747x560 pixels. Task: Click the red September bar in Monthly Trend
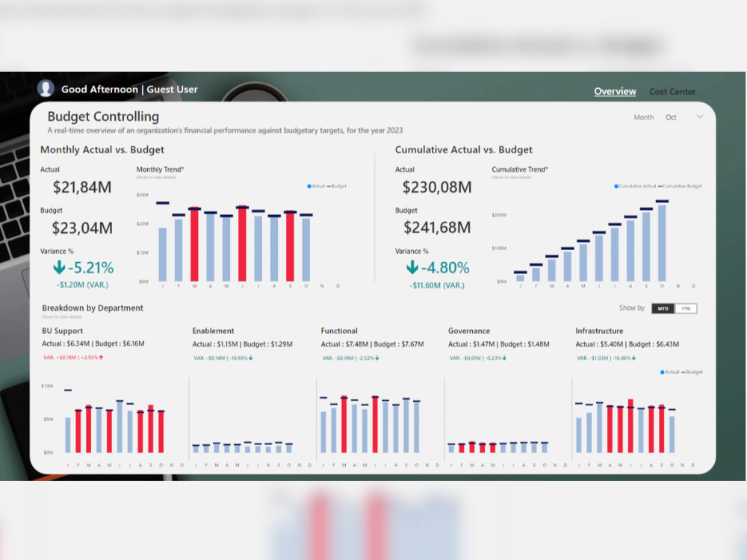coord(288,243)
